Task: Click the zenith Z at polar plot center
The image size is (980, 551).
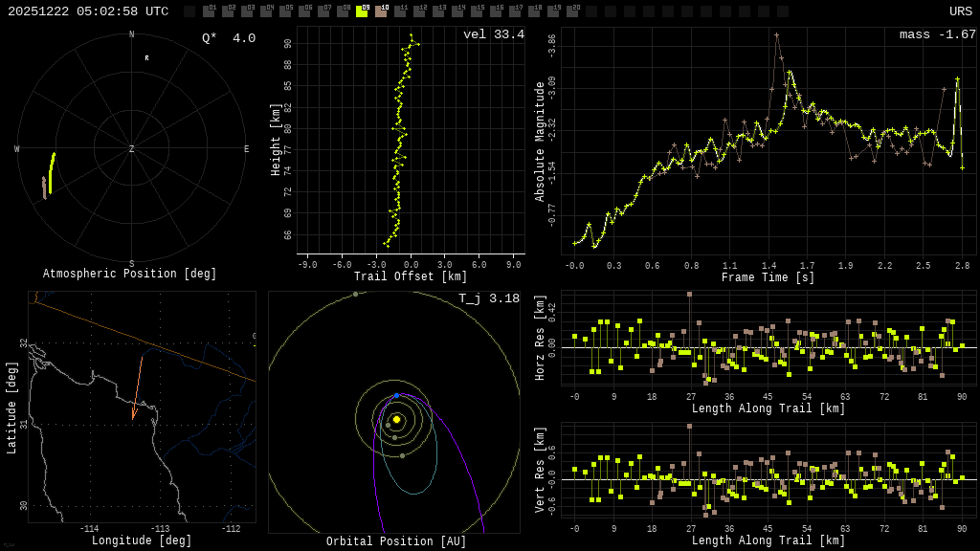Action: 132,149
